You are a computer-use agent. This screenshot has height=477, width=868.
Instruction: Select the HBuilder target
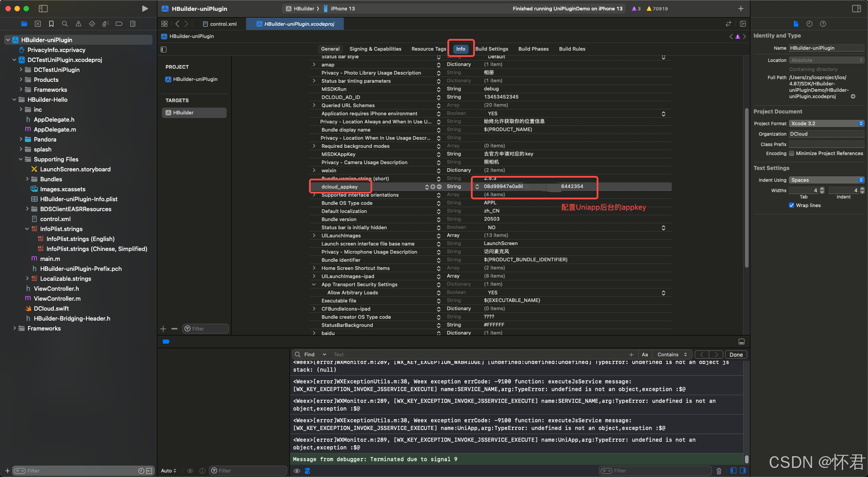point(194,113)
